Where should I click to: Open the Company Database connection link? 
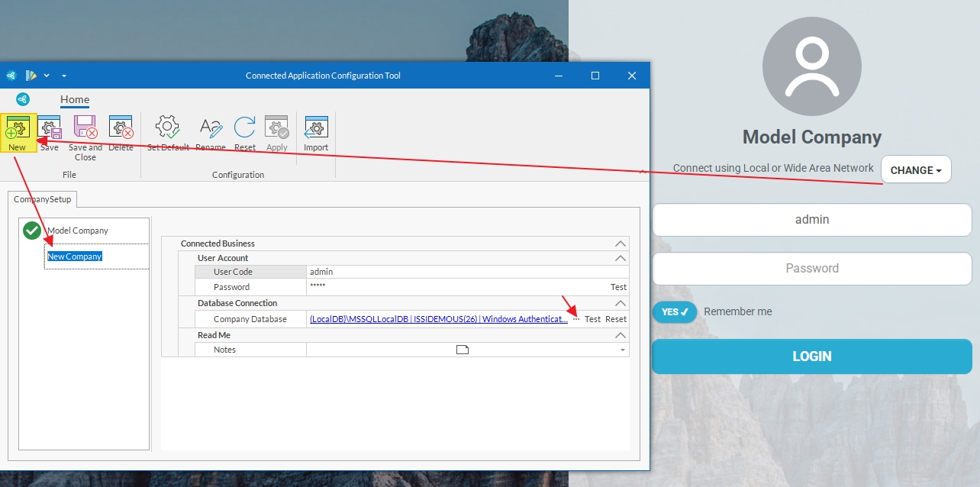click(437, 319)
